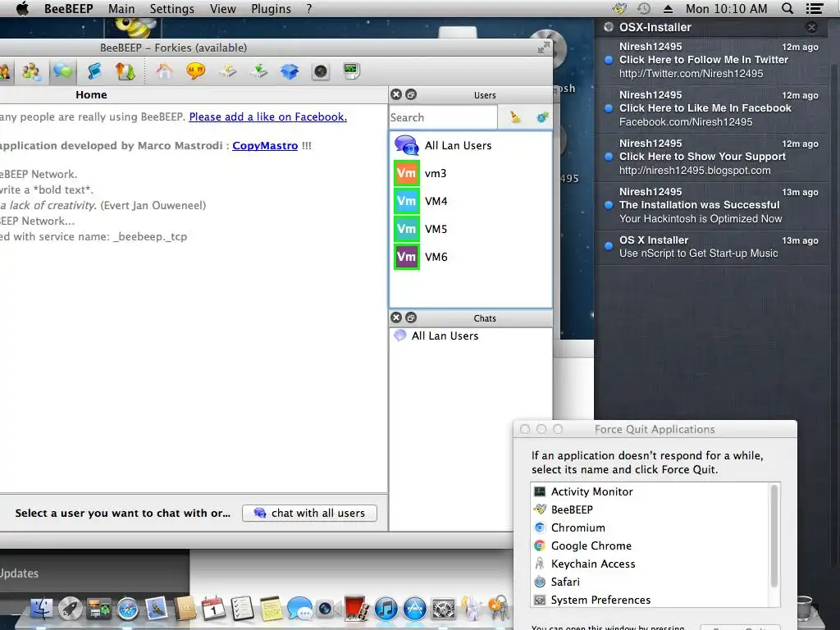Click the eject icon in menu bar
Image resolution: width=840 pixels, height=630 pixels.
[x=668, y=8]
